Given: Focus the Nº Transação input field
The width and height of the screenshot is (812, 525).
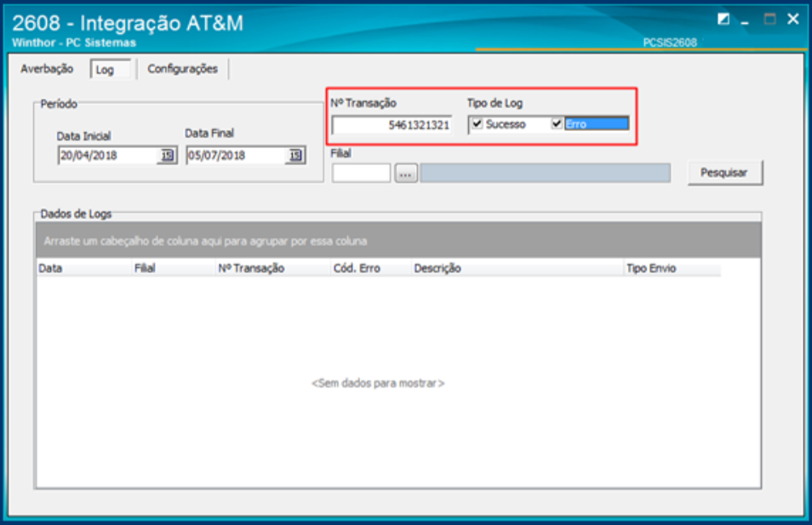Looking at the screenshot, I should [x=392, y=125].
